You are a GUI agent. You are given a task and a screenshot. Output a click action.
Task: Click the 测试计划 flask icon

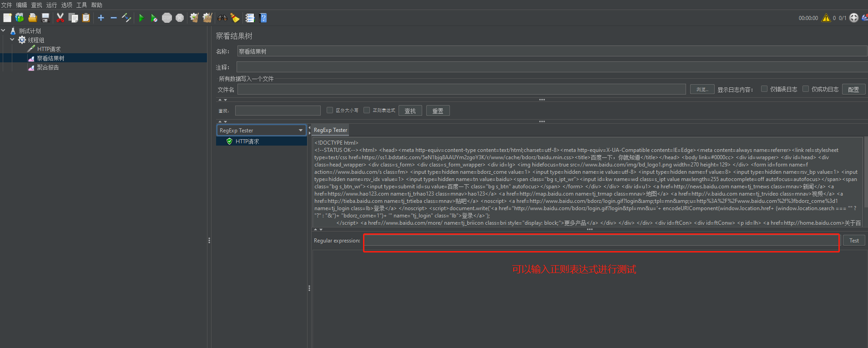(13, 31)
